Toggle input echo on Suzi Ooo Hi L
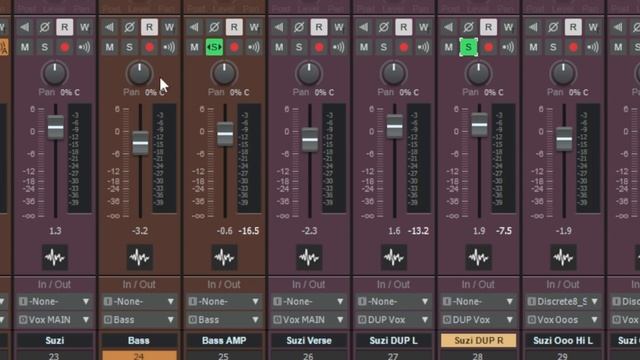The height and width of the screenshot is (360, 640). tap(593, 47)
